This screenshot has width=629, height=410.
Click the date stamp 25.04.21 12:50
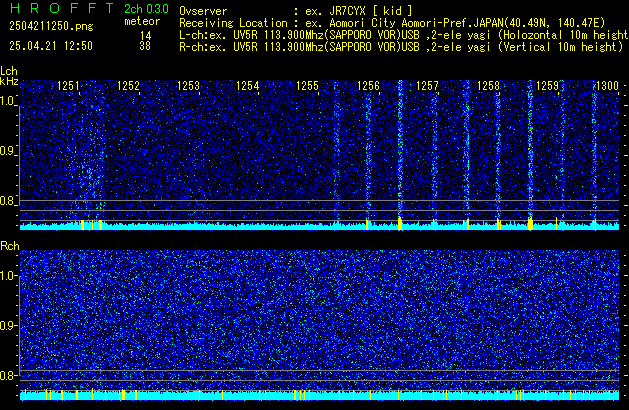tap(51, 46)
